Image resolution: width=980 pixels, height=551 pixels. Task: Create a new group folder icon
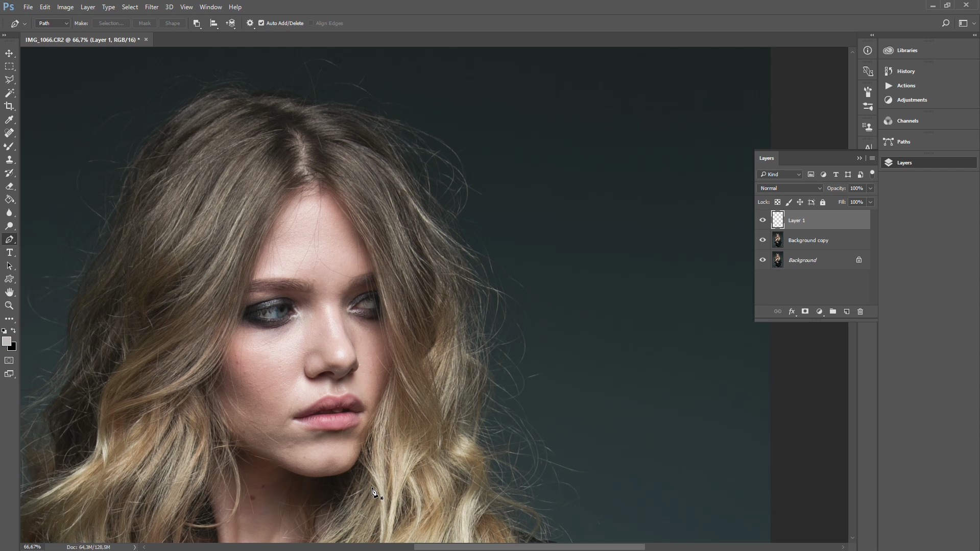click(x=833, y=312)
